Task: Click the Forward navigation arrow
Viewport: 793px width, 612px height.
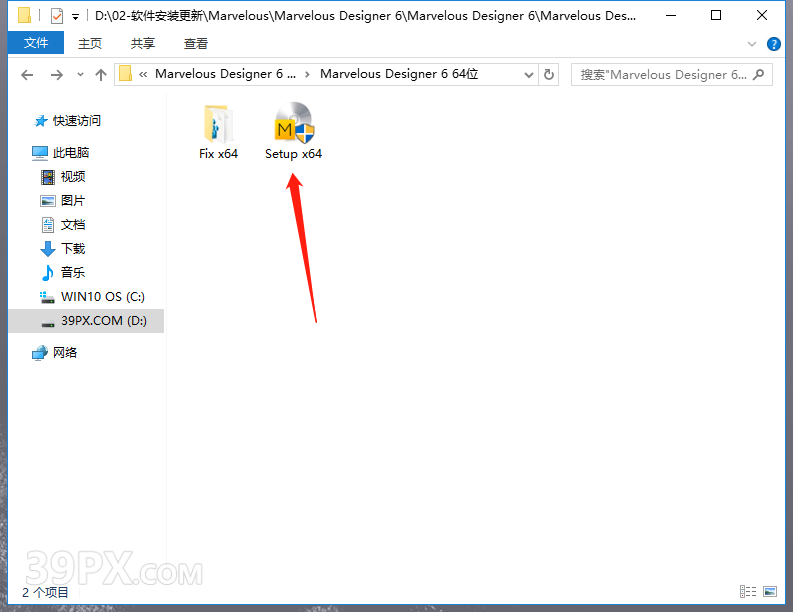Action: click(x=57, y=75)
